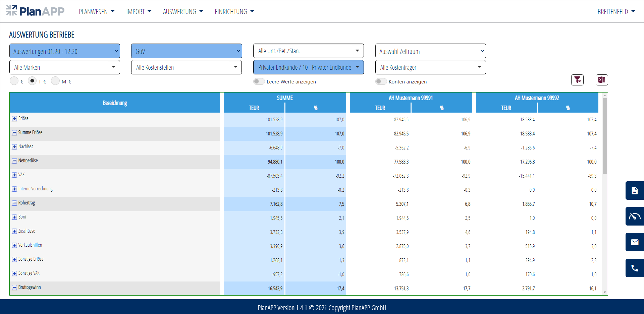The height and width of the screenshot is (314, 644).
Task: Toggle Konten anzeigen switch
Action: pos(381,81)
